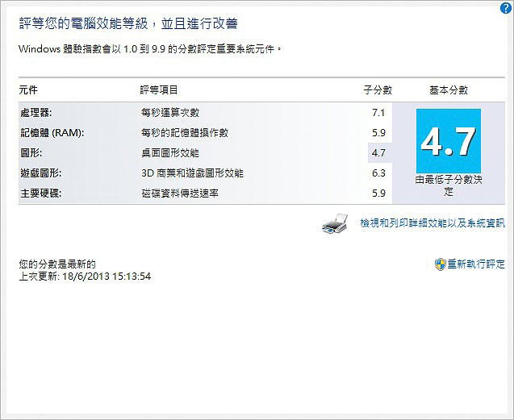Click the 子分數 column header
The width and height of the screenshot is (514, 420).
click(x=378, y=89)
